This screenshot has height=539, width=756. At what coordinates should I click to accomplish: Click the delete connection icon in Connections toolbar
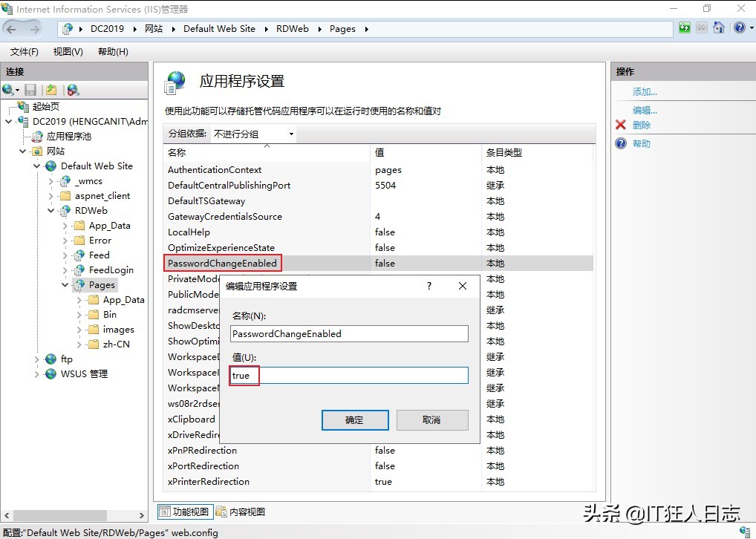(73, 90)
